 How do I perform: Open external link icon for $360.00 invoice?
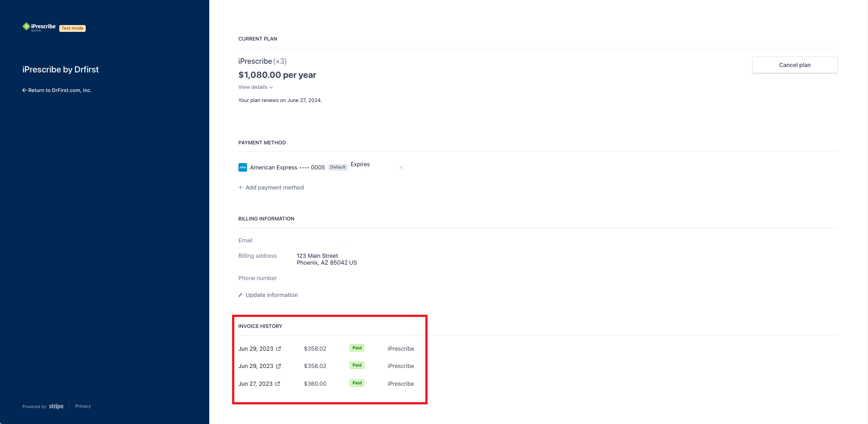point(278,384)
